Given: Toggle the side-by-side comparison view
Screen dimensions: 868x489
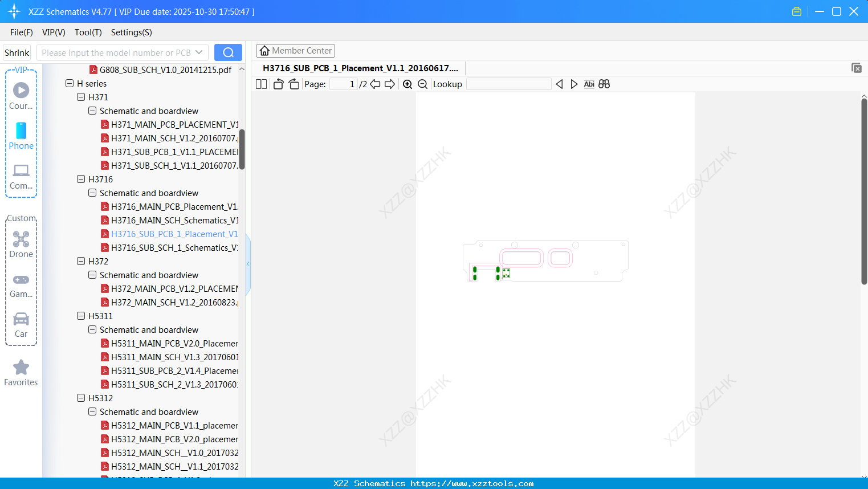Looking at the screenshot, I should coord(604,84).
